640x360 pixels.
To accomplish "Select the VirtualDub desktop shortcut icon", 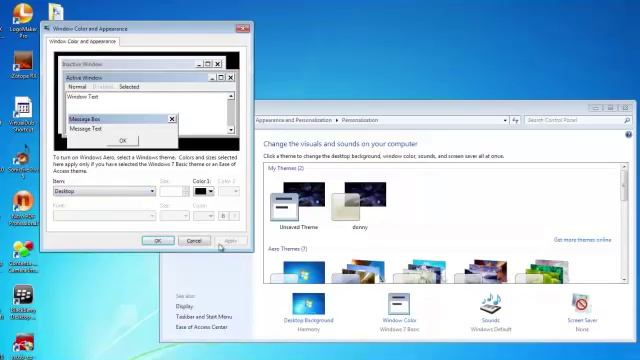I will [x=23, y=114].
